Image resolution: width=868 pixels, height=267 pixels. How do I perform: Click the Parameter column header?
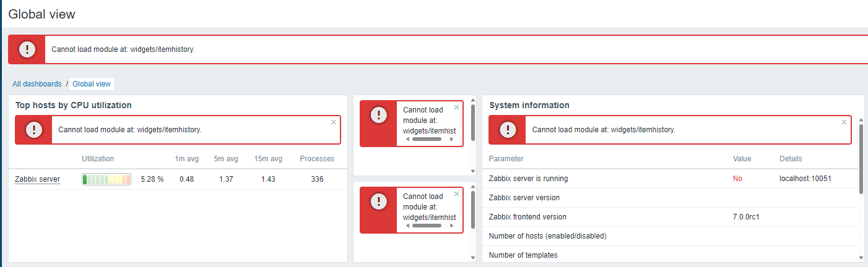(x=506, y=159)
